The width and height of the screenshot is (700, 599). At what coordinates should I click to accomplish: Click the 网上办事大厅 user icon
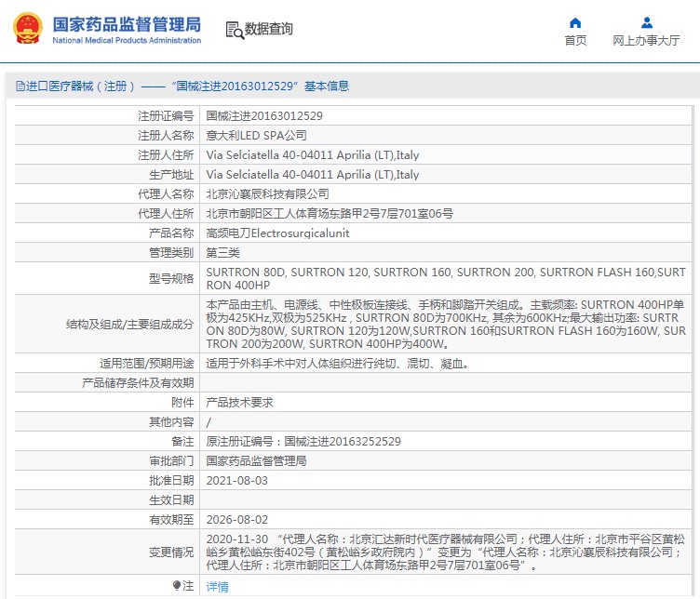646,22
